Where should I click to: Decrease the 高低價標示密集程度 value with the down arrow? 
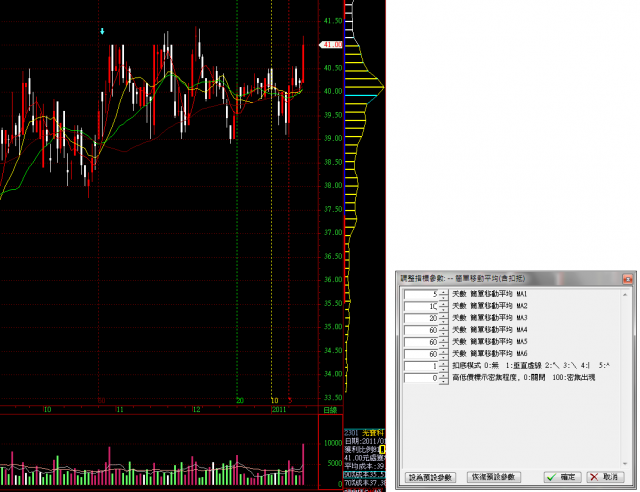pyautogui.click(x=444, y=381)
